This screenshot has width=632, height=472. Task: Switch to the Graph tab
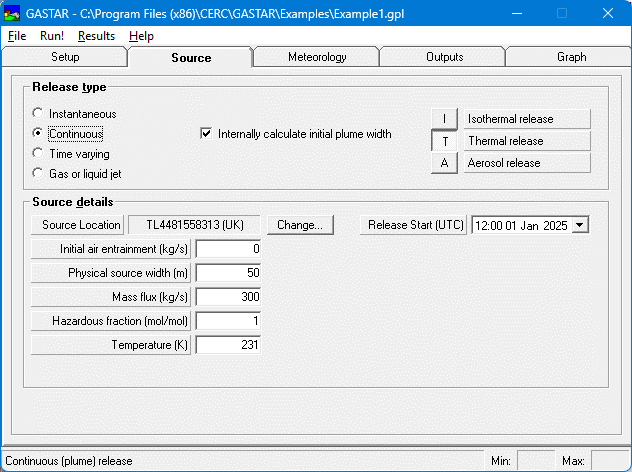point(571,57)
